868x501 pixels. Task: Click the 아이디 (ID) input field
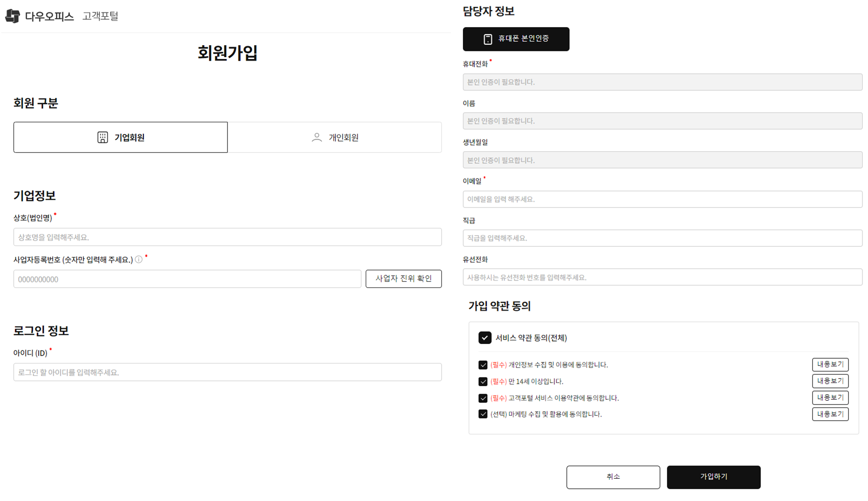[x=227, y=372]
